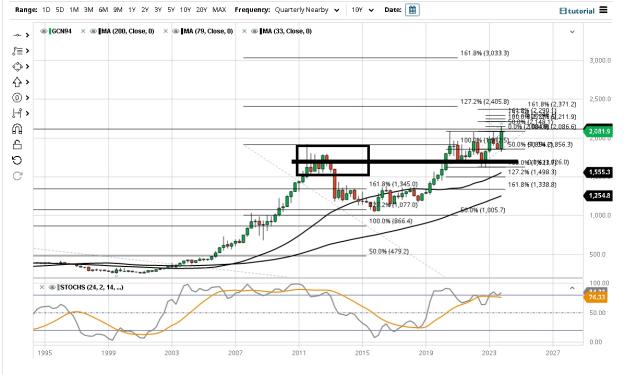Set range to 1M
Screen dimensions: 625x375
point(74,10)
